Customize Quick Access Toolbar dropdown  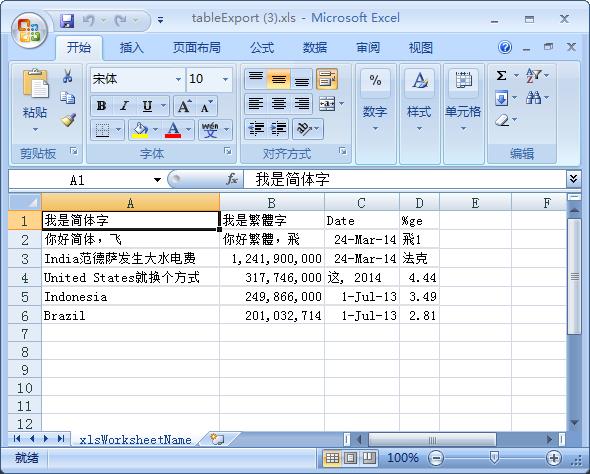pos(160,20)
